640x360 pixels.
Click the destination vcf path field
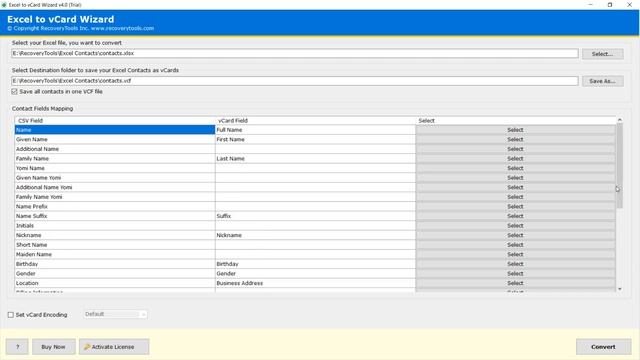(295, 81)
